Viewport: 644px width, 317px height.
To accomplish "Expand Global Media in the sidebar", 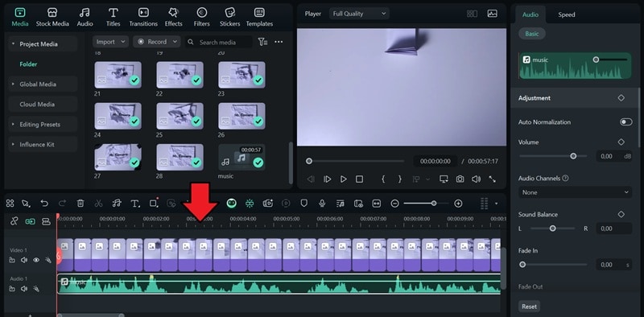I will (13, 84).
